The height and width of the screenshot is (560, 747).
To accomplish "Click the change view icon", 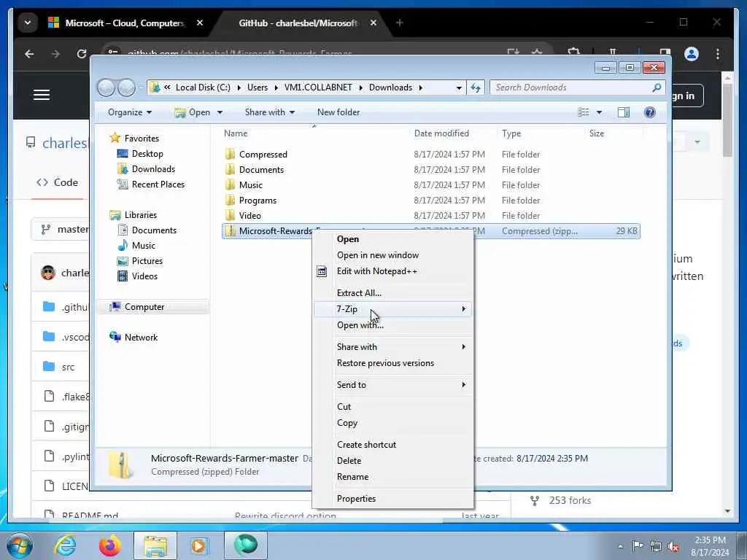I will point(583,112).
